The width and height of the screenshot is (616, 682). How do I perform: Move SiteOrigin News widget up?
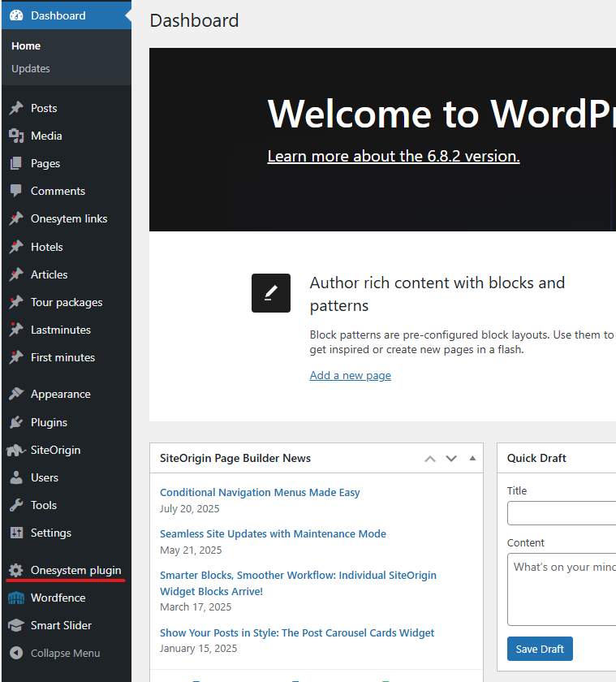point(430,459)
